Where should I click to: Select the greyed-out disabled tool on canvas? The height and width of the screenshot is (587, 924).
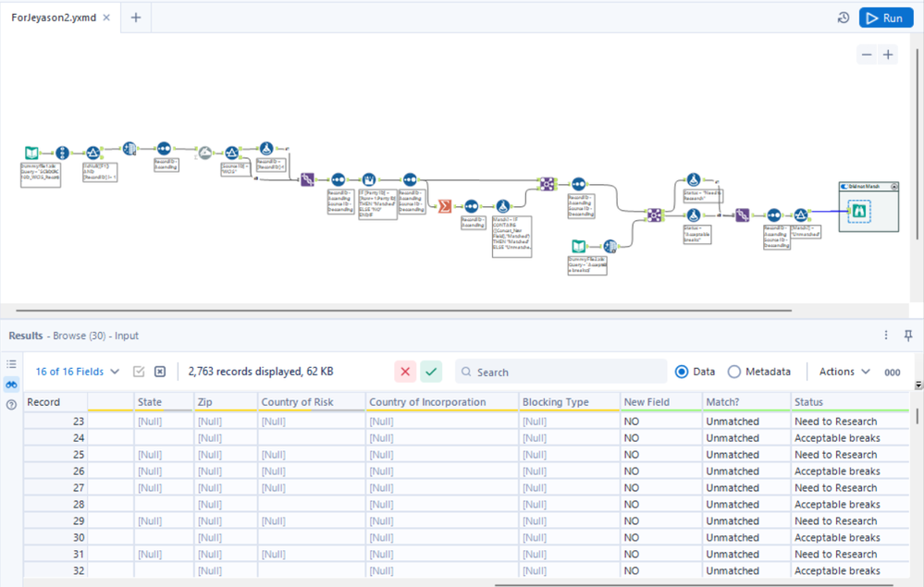[205, 153]
